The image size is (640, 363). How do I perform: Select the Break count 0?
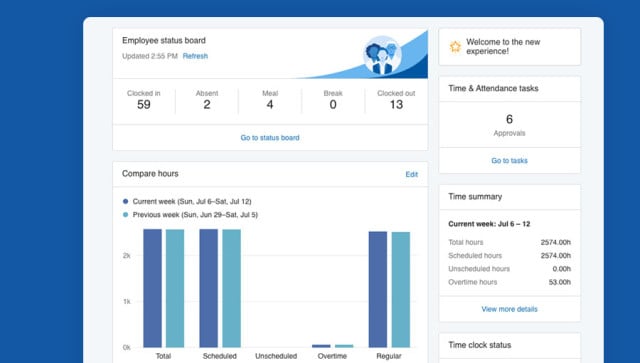tap(333, 105)
